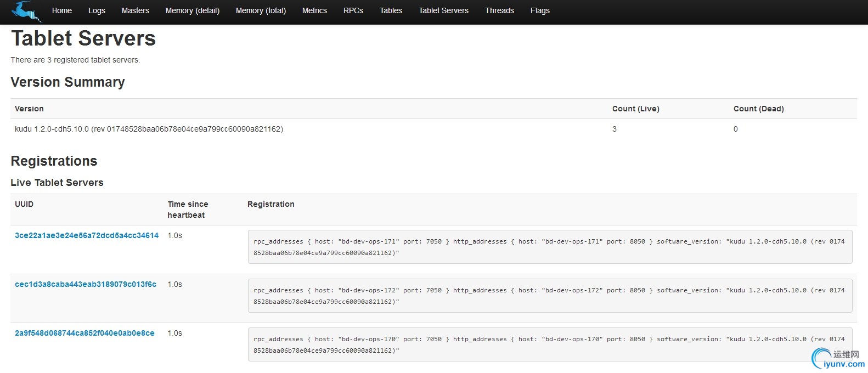Screen dimensions: 868x373
Task: Click the kudu 1.2.0-cdh5.10.0 version cell
Action: (149, 129)
